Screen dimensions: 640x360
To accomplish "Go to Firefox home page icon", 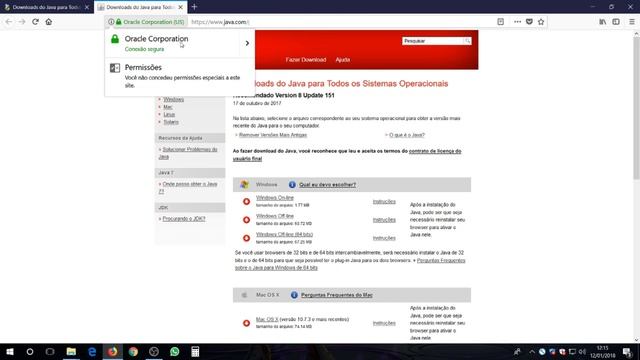I will 49,22.
